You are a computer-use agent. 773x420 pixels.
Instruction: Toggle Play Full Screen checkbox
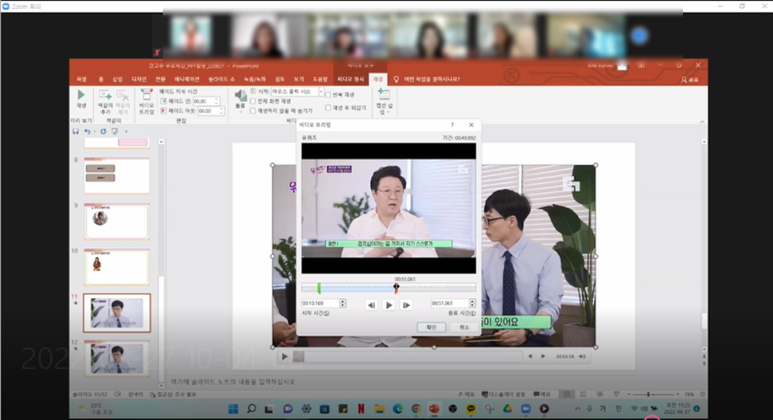coord(253,101)
